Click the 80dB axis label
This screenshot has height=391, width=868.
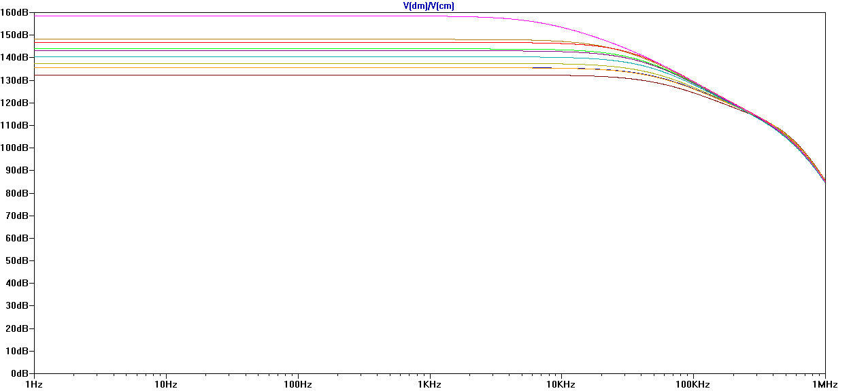tap(17, 193)
